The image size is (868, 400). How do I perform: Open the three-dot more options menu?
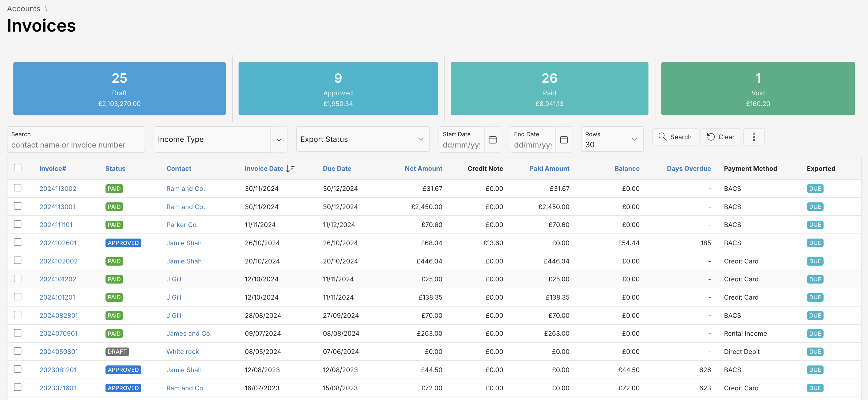point(754,137)
